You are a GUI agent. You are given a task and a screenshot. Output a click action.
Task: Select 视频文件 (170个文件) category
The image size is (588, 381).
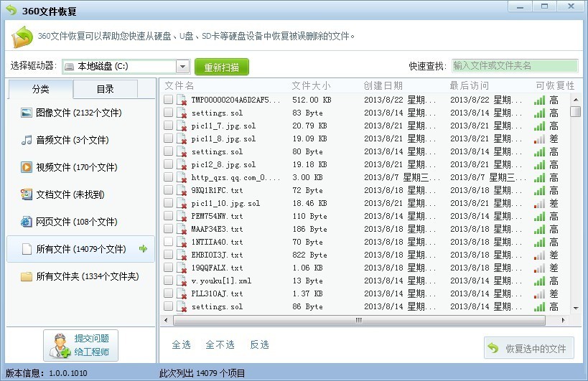click(80, 167)
